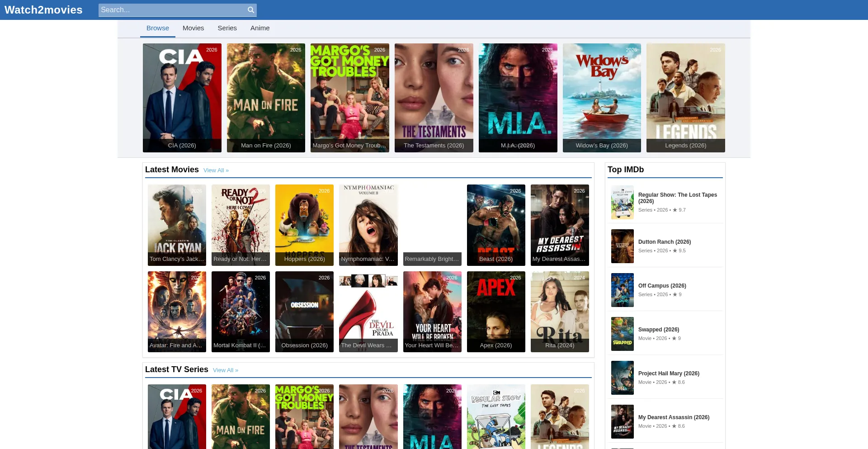Open Regular Show card in Latest TV Series
The image size is (868, 449).
(x=496, y=416)
